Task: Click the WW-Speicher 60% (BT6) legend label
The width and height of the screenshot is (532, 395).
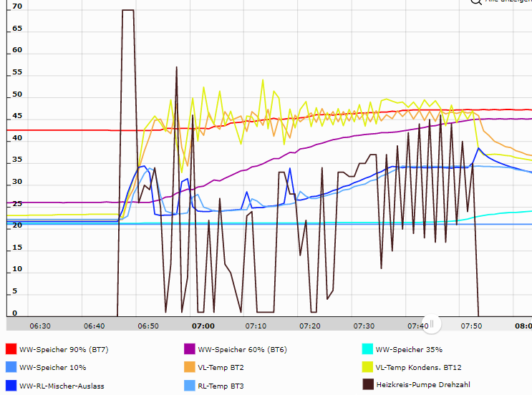Action: pyautogui.click(x=243, y=350)
